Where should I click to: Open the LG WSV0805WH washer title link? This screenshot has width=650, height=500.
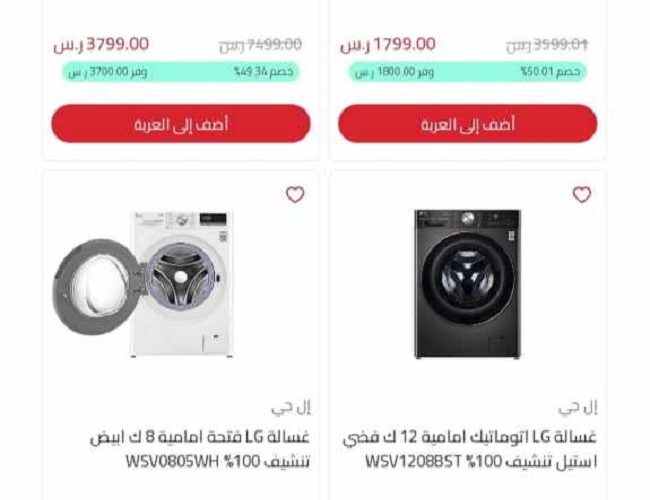(x=200, y=449)
